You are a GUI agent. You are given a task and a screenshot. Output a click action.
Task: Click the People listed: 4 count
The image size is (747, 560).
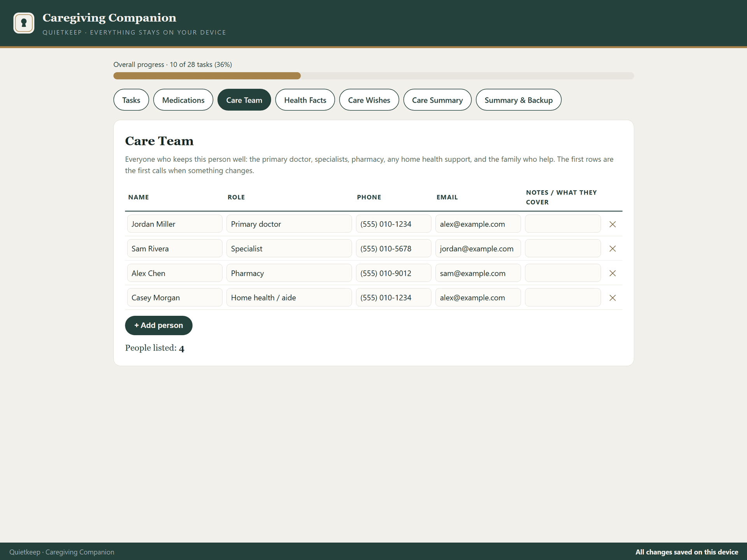click(x=154, y=348)
